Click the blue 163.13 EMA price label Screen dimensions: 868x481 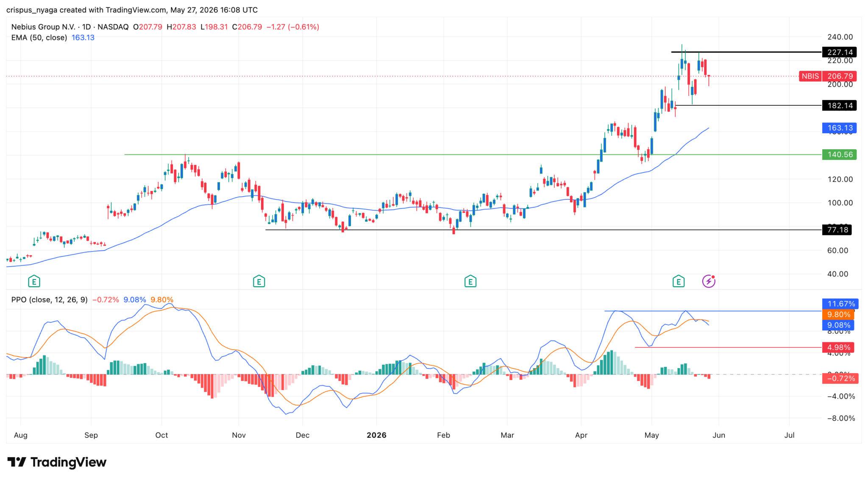[x=839, y=128]
